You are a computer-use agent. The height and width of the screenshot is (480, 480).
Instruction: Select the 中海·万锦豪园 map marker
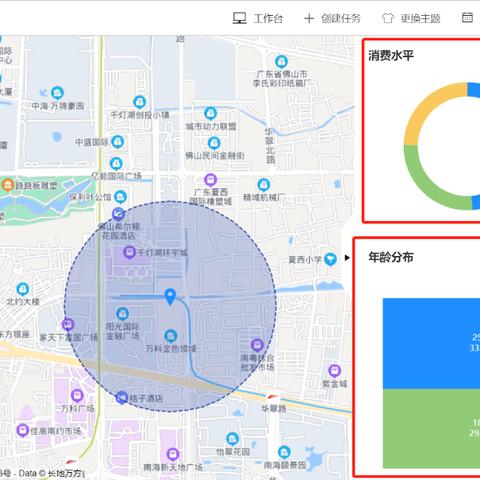click(57, 93)
